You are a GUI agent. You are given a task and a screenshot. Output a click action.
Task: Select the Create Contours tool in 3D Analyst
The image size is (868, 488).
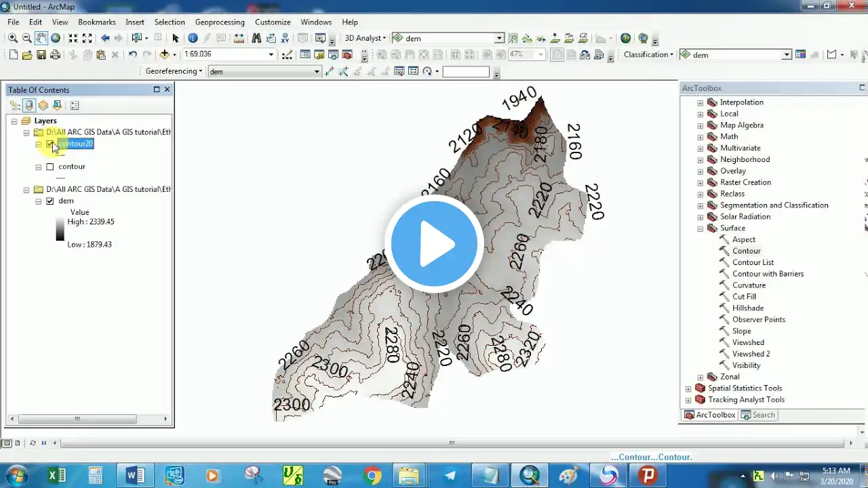click(x=513, y=38)
